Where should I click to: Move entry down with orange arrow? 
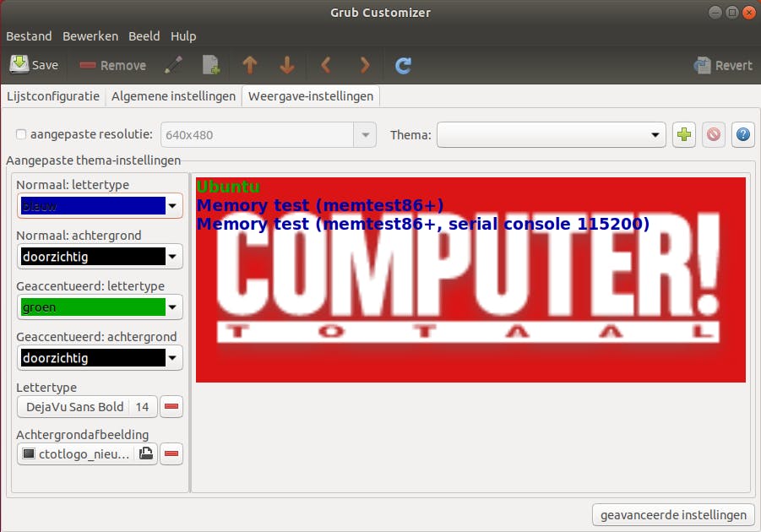[287, 65]
